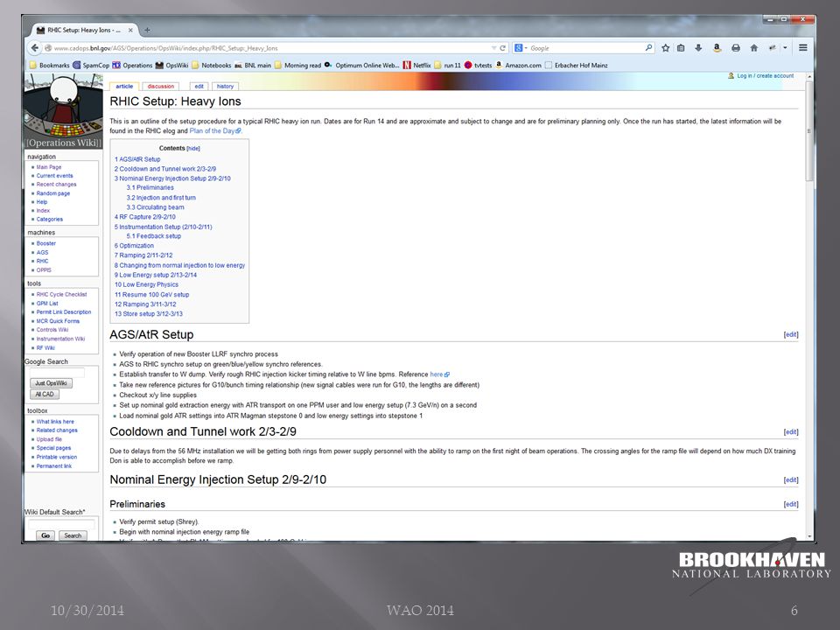Open the Main Page navigation link
This screenshot has height=630, width=840.
[49, 167]
